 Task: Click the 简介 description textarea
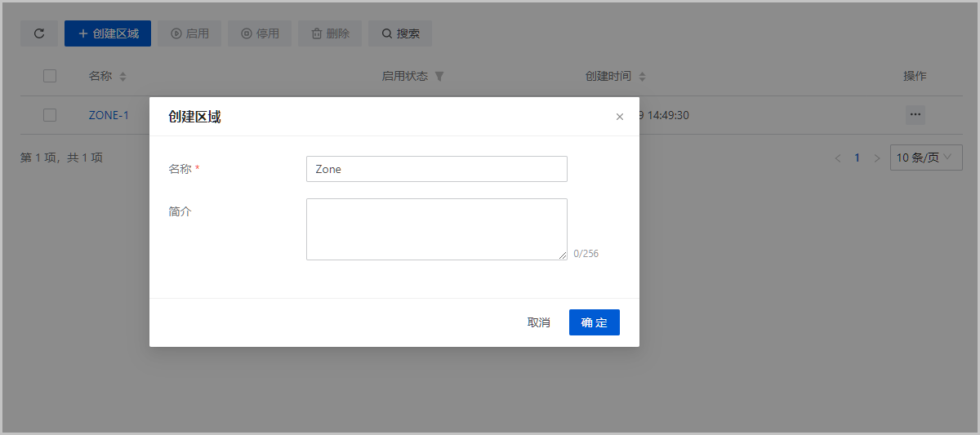click(x=436, y=229)
